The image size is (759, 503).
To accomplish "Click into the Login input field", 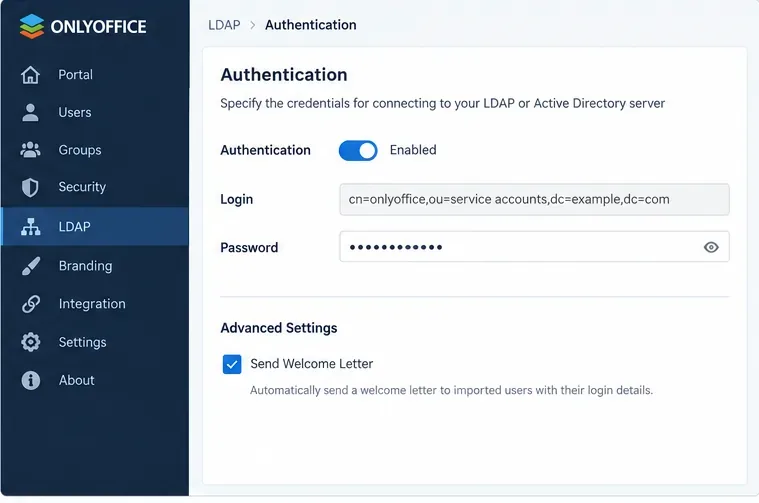I will pos(534,199).
